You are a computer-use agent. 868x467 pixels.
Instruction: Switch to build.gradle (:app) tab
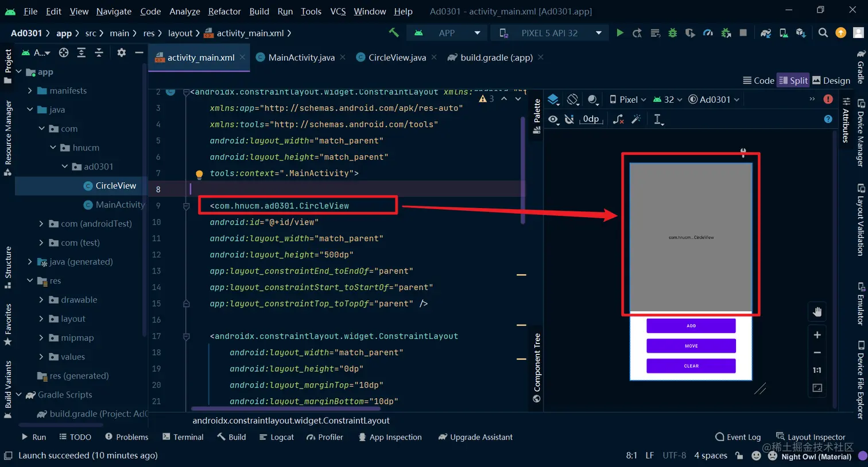pyautogui.click(x=496, y=57)
